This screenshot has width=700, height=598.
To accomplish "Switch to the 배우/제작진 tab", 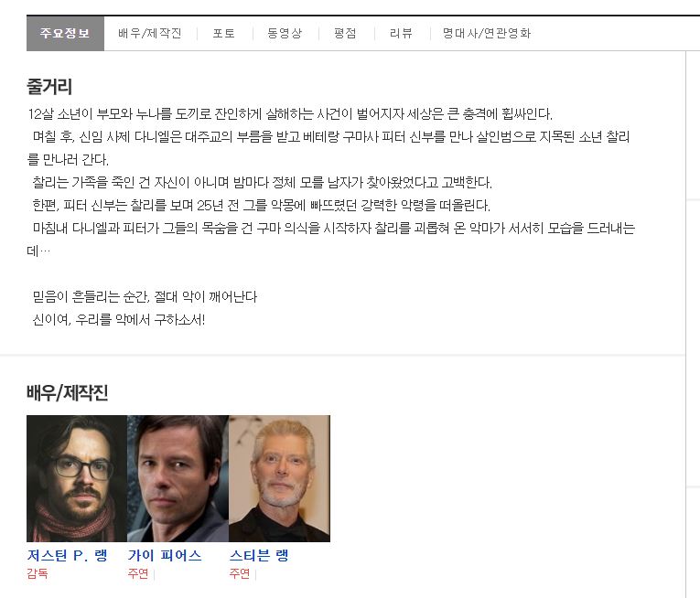I will coord(150,34).
